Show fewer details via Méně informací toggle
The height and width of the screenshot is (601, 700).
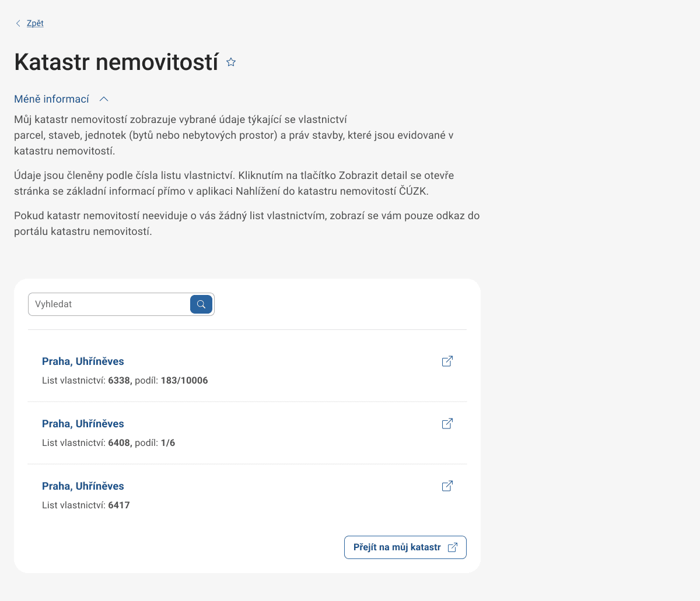point(51,99)
